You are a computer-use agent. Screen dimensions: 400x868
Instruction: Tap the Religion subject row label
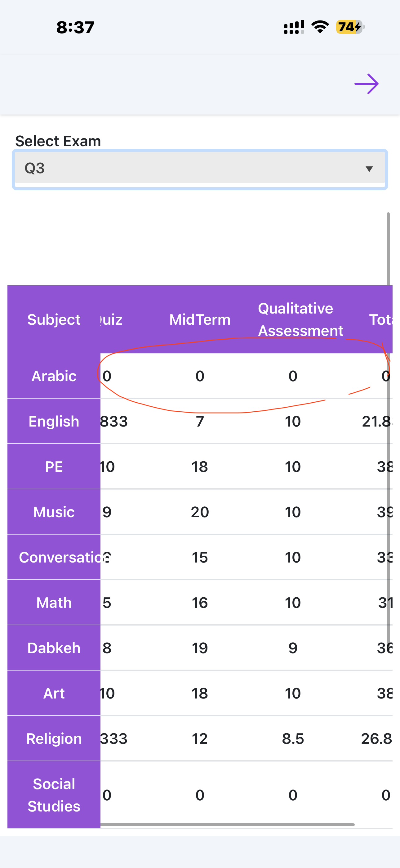pos(54,739)
